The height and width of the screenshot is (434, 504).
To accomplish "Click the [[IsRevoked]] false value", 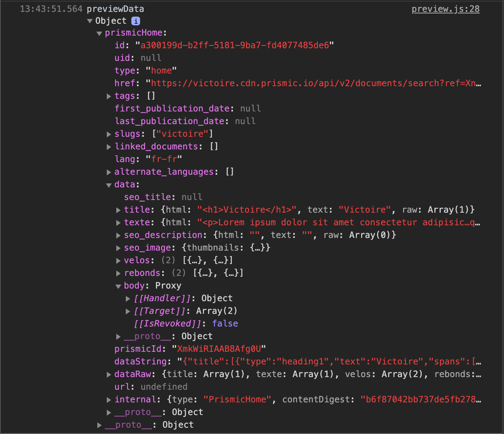I will [x=225, y=323].
